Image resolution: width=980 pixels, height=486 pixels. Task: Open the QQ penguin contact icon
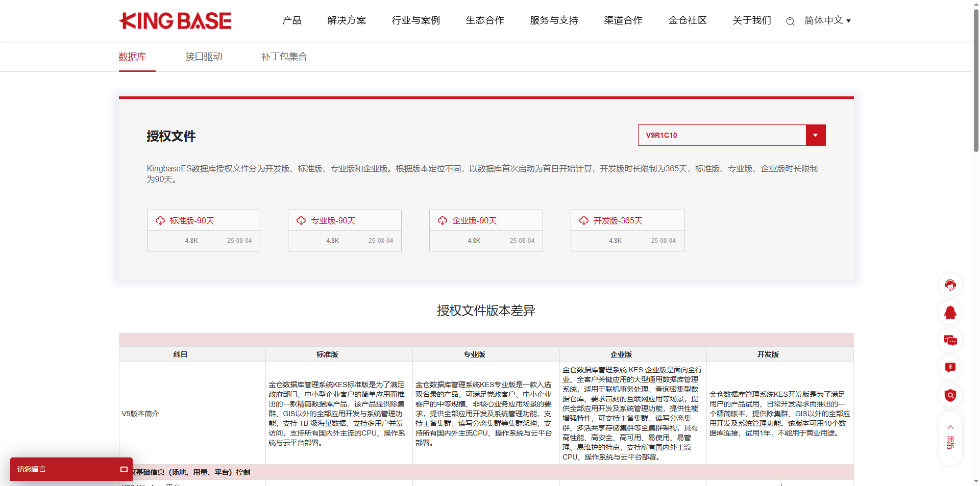tap(950, 313)
